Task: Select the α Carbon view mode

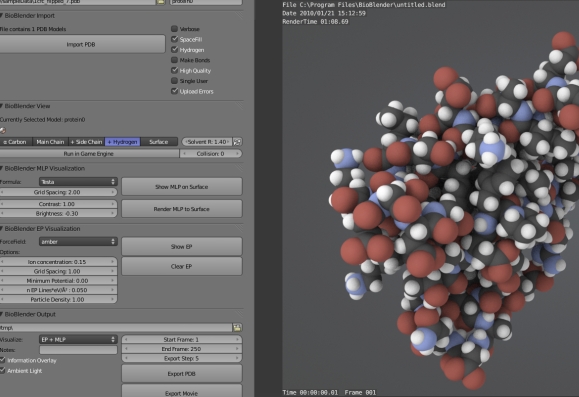Action: coord(16,142)
